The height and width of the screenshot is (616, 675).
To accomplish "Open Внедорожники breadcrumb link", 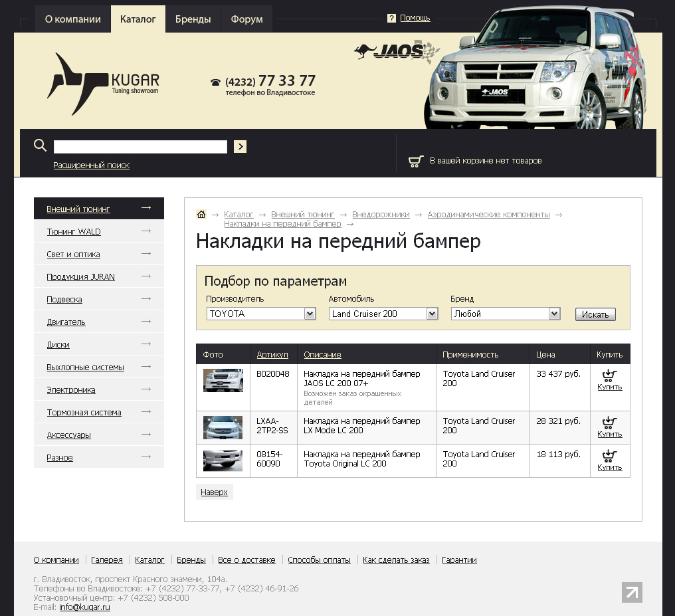I will 381,215.
